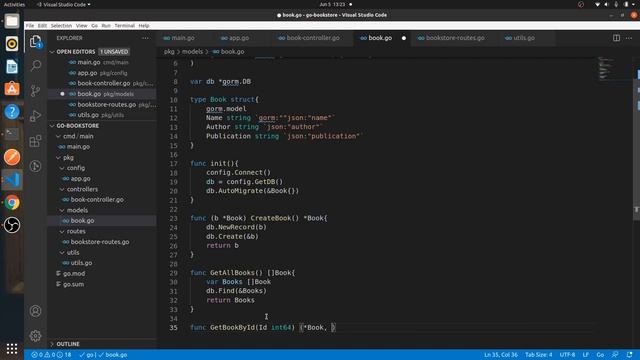Click the feedback icon in status bar

point(615,355)
